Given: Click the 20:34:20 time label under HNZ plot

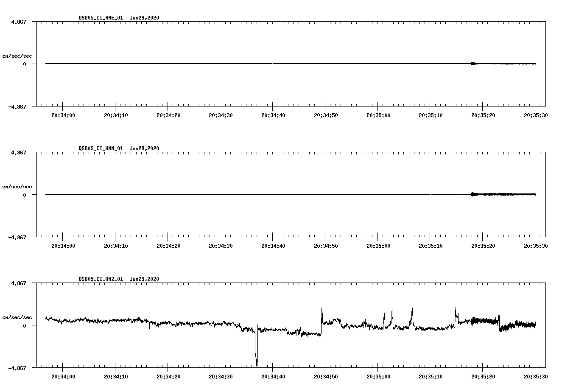Looking at the screenshot, I should pos(168,376).
